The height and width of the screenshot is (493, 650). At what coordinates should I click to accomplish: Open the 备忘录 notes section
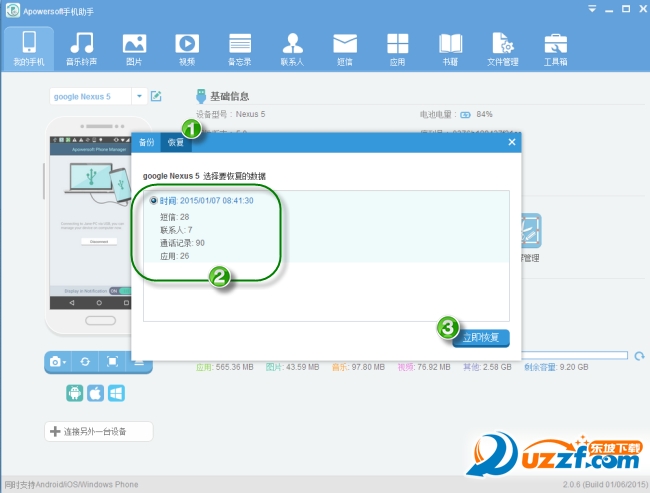(x=240, y=49)
